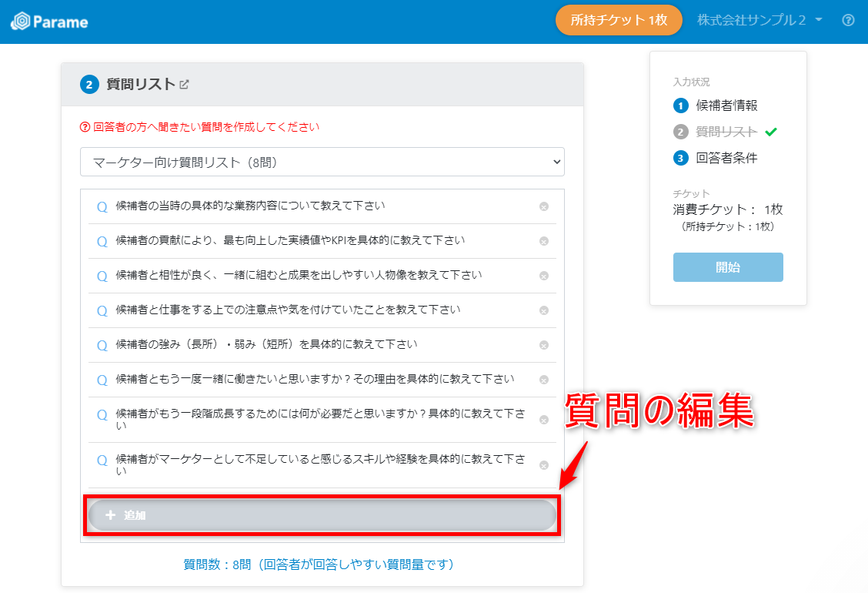Click step 3 circle for 回答者条件

click(680, 158)
